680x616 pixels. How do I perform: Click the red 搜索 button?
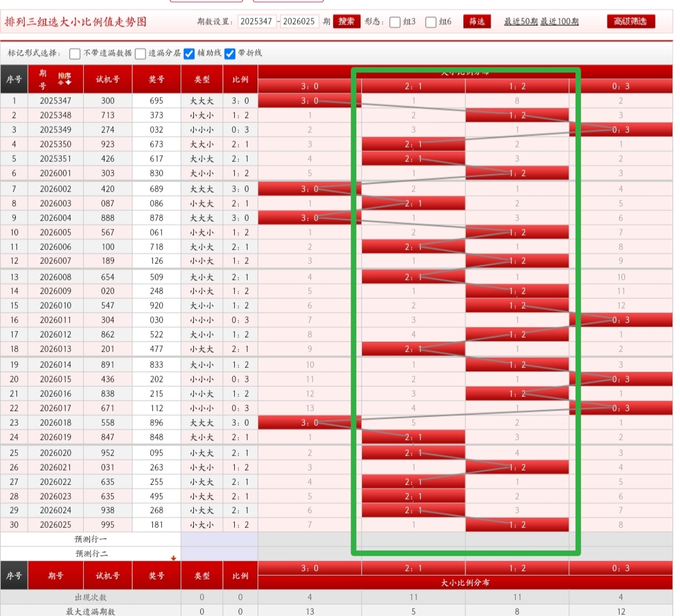tap(346, 21)
